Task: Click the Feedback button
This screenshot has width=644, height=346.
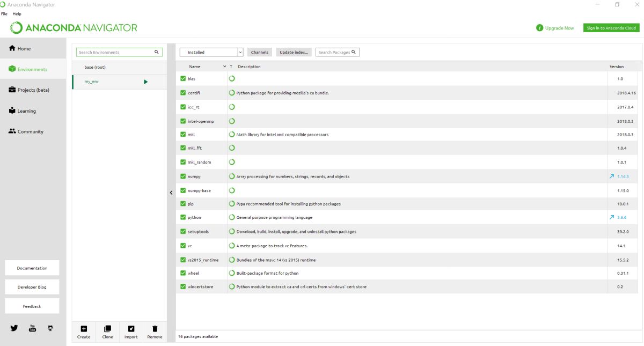Action: point(32,306)
